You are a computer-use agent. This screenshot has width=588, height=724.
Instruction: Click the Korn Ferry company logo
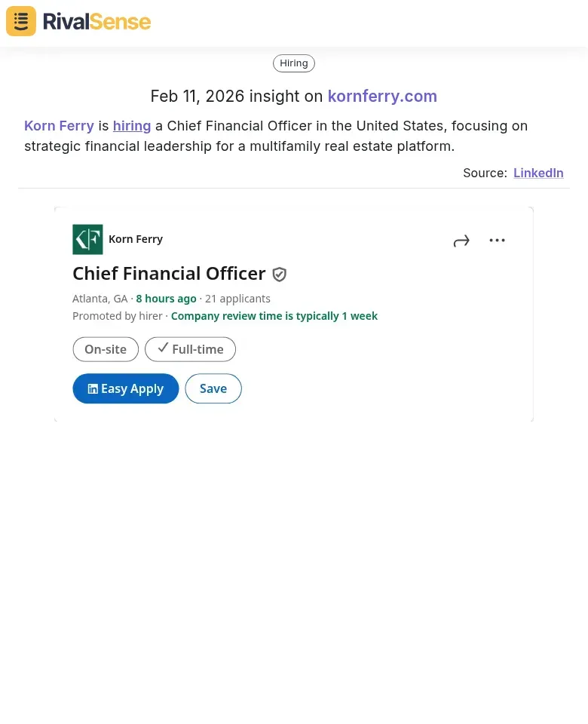tap(87, 239)
